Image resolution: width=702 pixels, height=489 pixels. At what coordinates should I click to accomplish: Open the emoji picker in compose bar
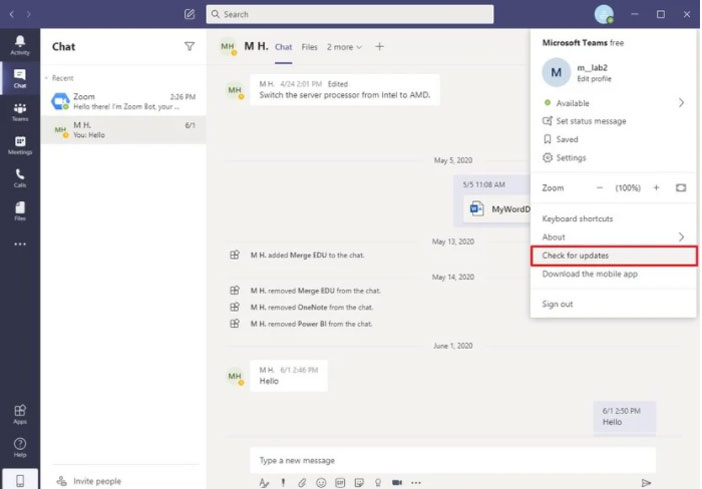(x=321, y=482)
